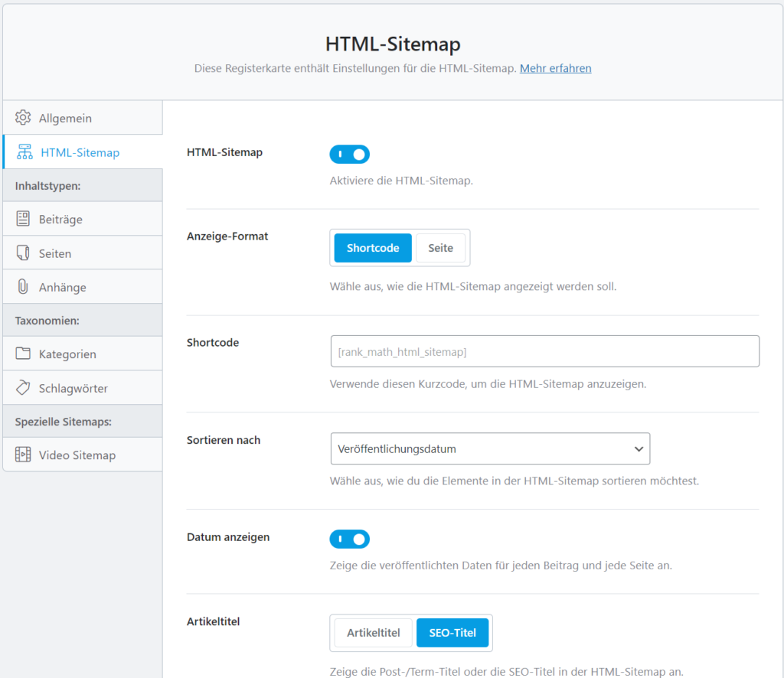Image resolution: width=784 pixels, height=678 pixels.
Task: Follow the Mehr erfahren link
Action: (555, 68)
